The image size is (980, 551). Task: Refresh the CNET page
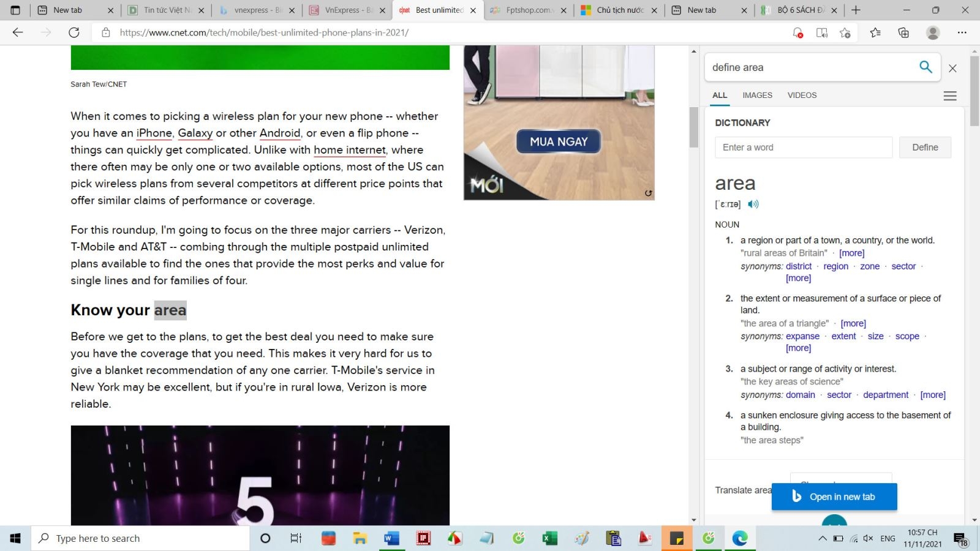[x=74, y=32]
